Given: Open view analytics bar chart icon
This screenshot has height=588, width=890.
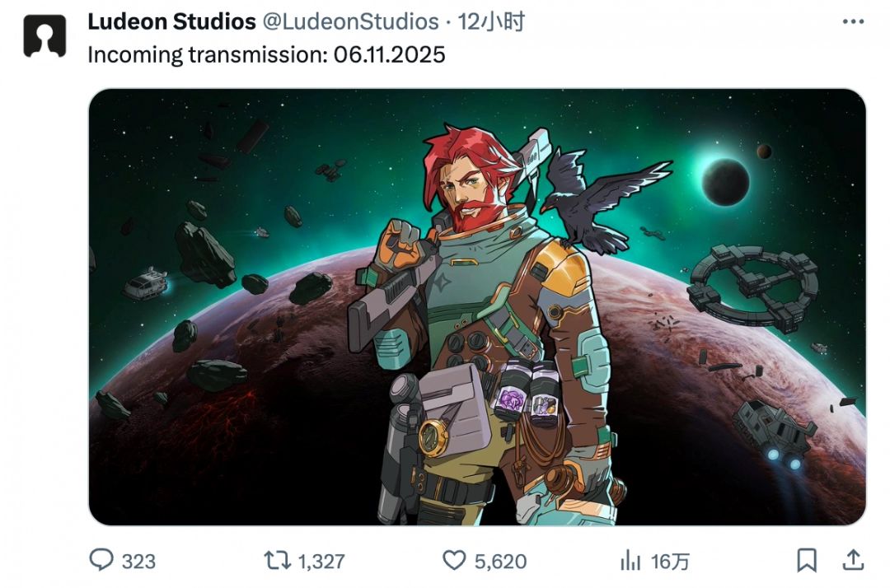Looking at the screenshot, I should coord(630,561).
